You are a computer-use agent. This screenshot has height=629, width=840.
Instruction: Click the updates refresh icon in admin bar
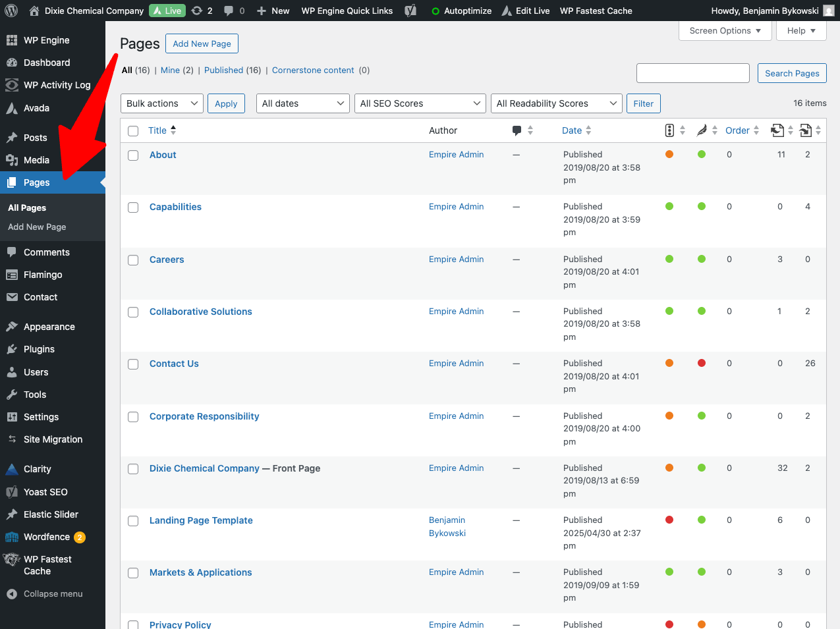tap(197, 11)
